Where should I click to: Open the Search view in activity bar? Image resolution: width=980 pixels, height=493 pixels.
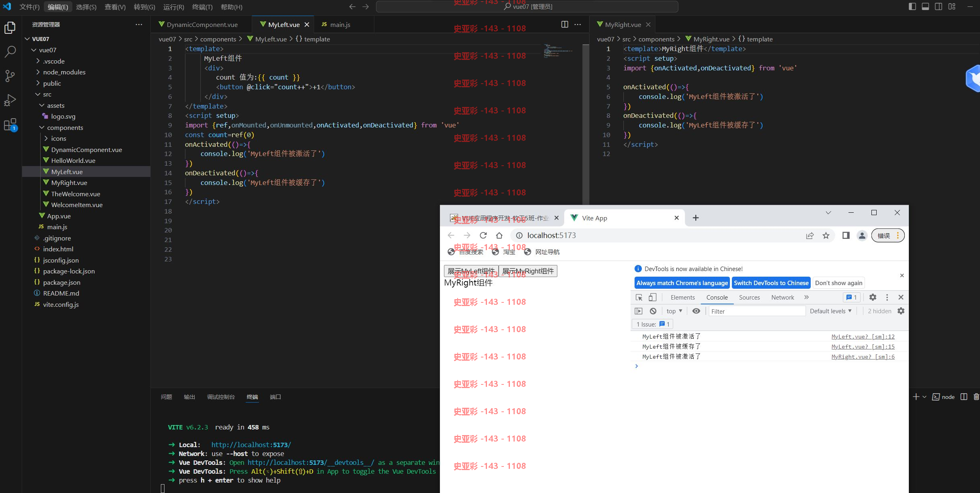click(x=10, y=51)
